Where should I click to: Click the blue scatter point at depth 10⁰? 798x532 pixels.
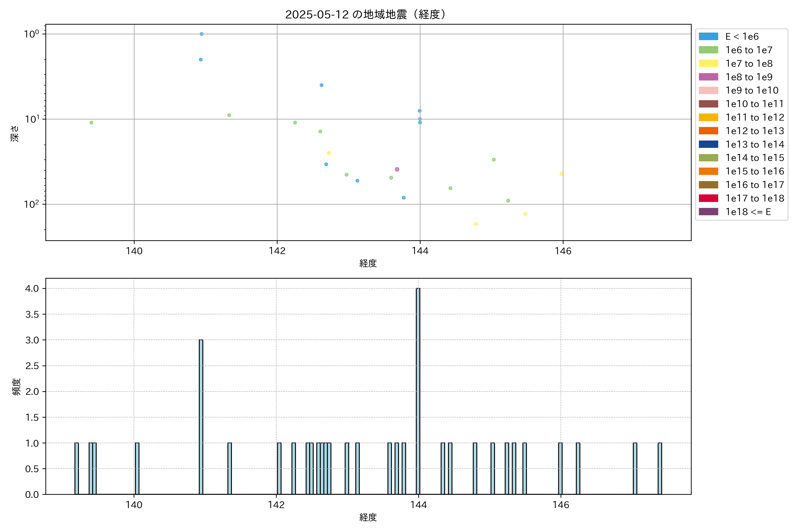(x=201, y=34)
